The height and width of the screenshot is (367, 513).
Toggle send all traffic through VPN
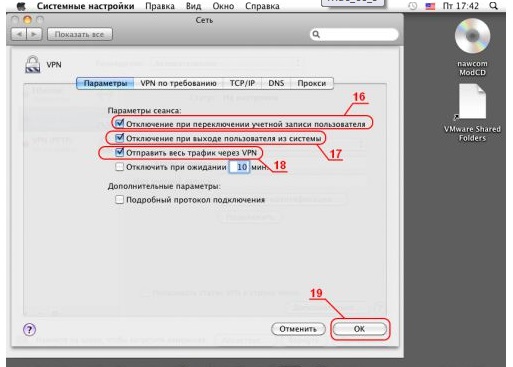pyautogui.click(x=119, y=153)
